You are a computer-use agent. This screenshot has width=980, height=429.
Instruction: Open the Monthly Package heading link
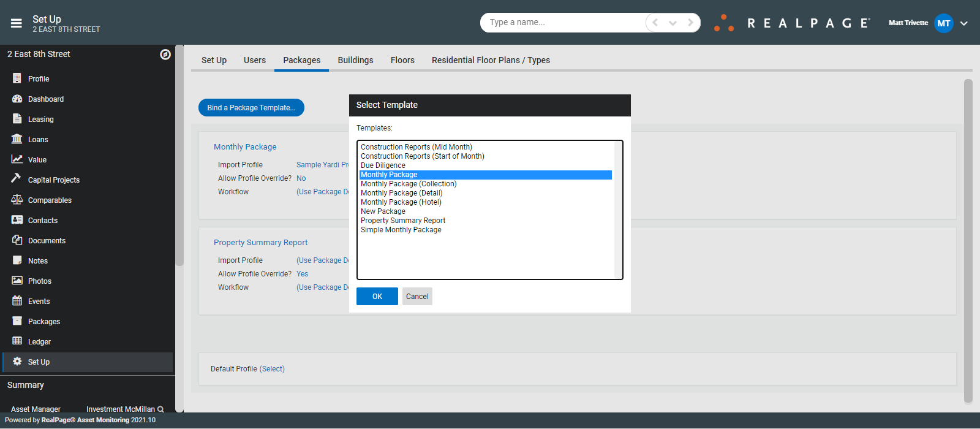point(245,146)
